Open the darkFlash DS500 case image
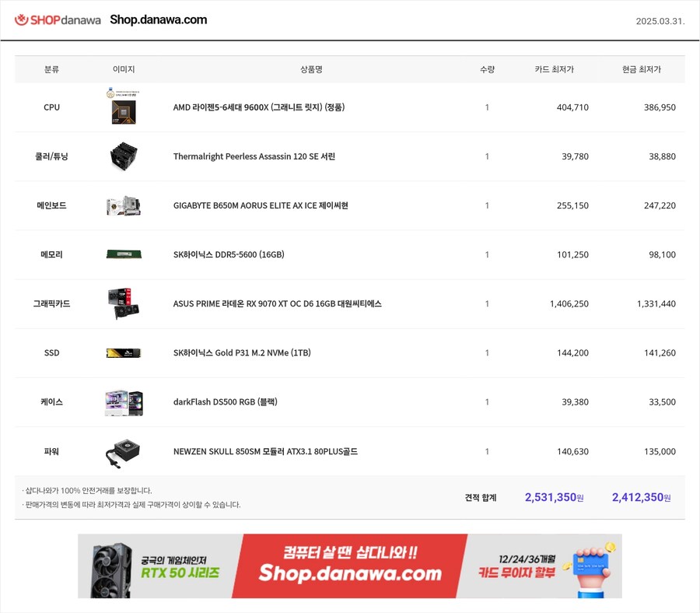700x613 pixels. 124,402
